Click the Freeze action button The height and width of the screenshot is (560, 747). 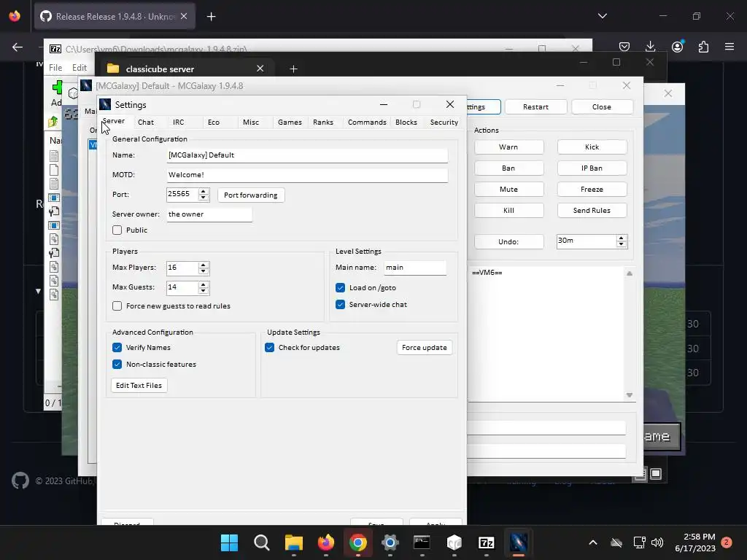point(592,189)
